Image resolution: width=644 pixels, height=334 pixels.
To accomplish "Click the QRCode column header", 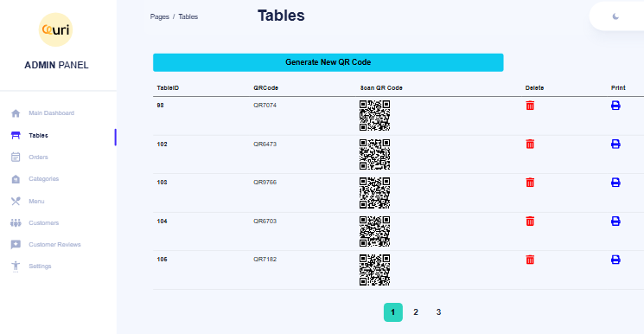I will tap(265, 88).
